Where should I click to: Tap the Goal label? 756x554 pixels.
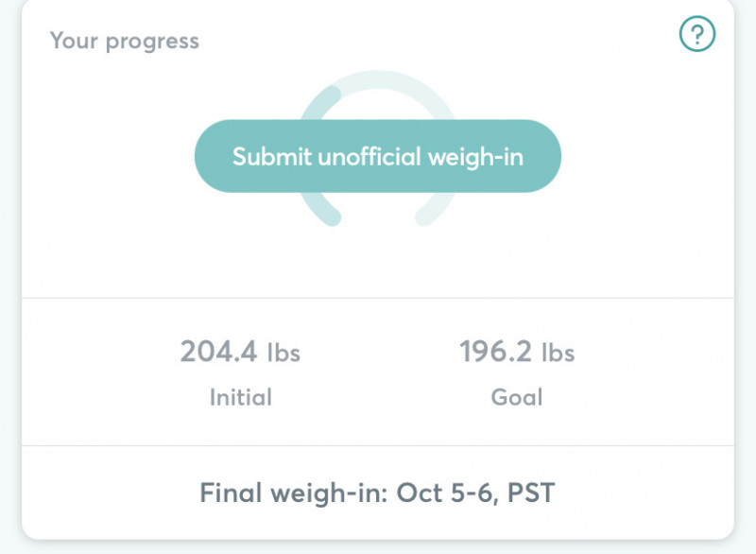[x=517, y=396]
